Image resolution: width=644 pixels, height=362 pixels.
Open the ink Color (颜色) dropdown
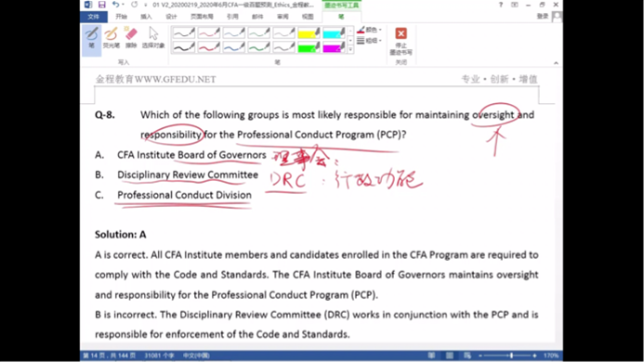[x=369, y=30]
